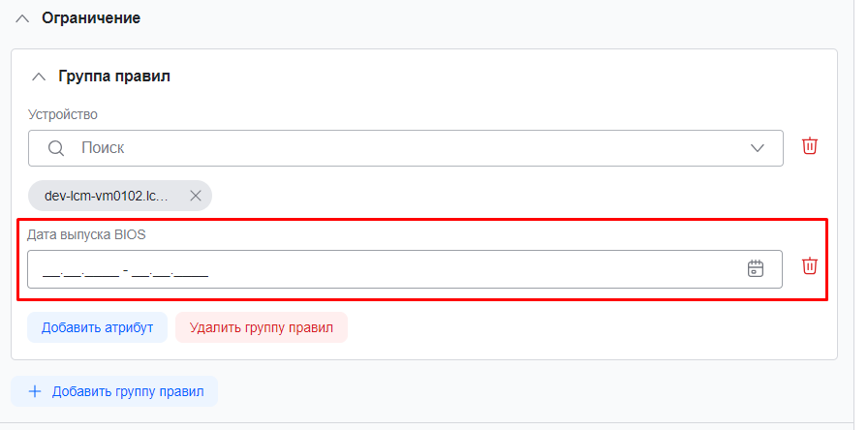Viewport: 868px width, 430px height.
Task: Click the magnifier icon in device search
Action: (x=56, y=148)
